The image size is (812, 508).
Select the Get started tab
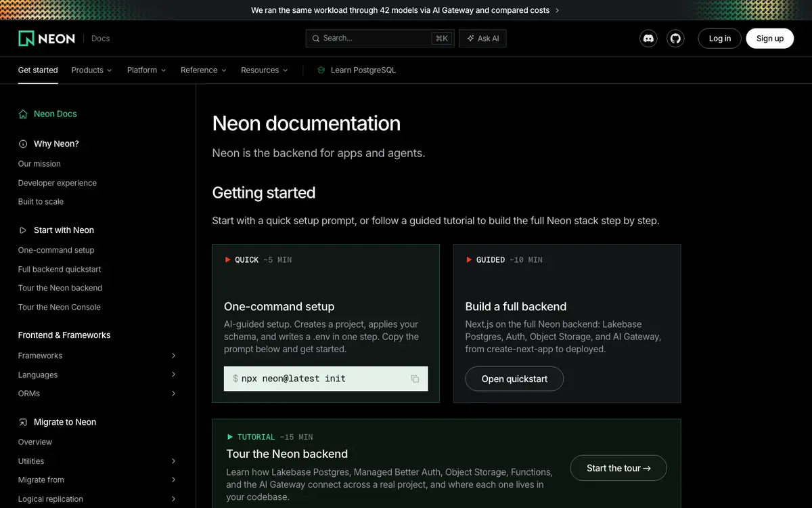click(x=38, y=70)
